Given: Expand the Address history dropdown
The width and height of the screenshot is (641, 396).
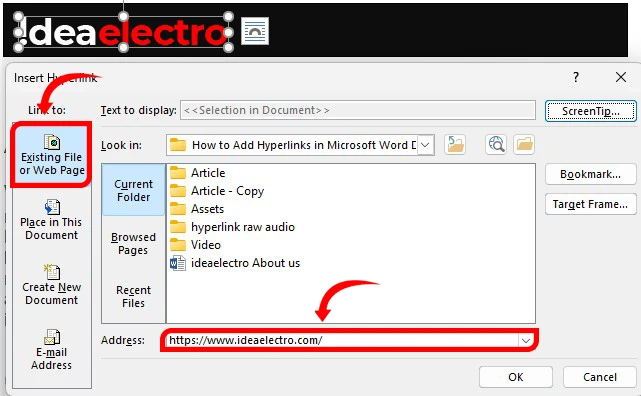Looking at the screenshot, I should pyautogui.click(x=525, y=340).
